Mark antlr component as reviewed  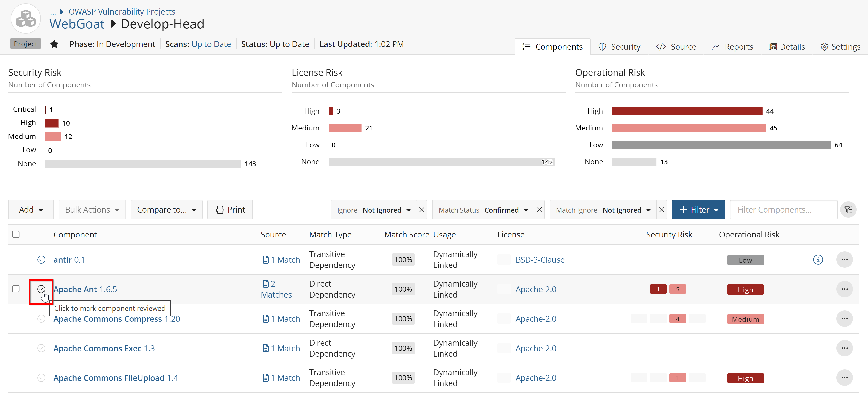[x=41, y=260]
